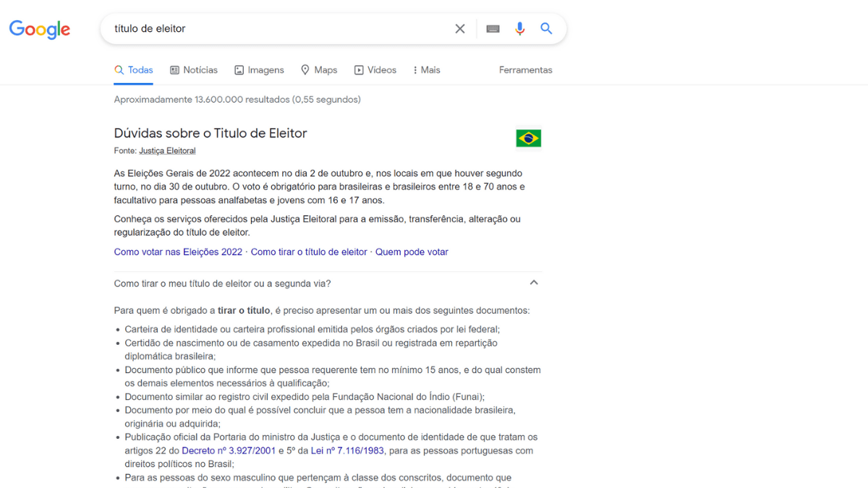This screenshot has width=868, height=488.
Task: Open the 'Quem pode votar' link
Action: 412,252
